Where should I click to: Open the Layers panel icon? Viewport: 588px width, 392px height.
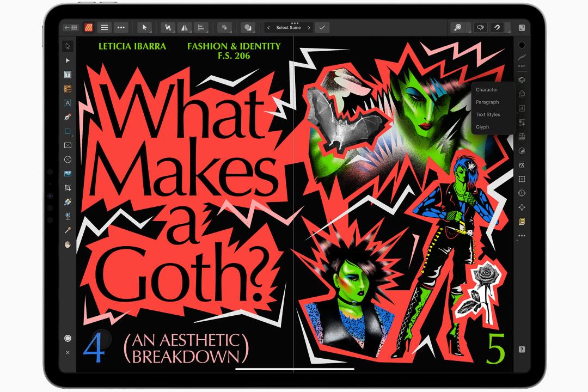pos(522,80)
